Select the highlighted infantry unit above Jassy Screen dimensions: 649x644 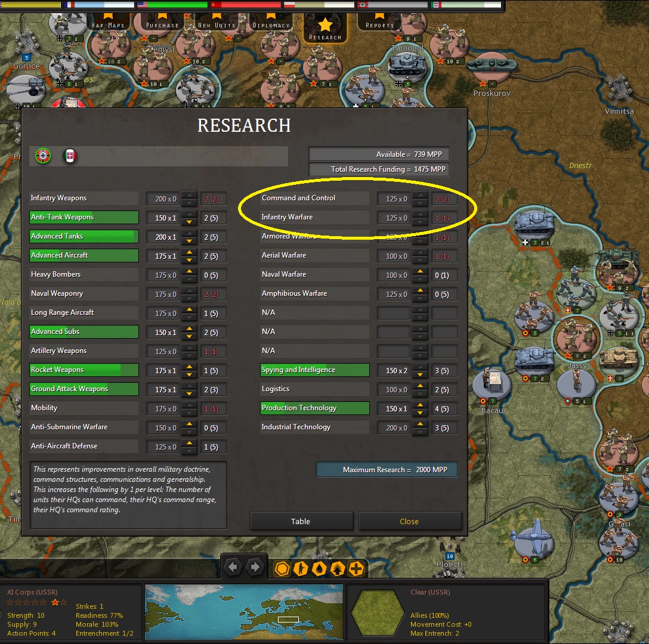(577, 338)
